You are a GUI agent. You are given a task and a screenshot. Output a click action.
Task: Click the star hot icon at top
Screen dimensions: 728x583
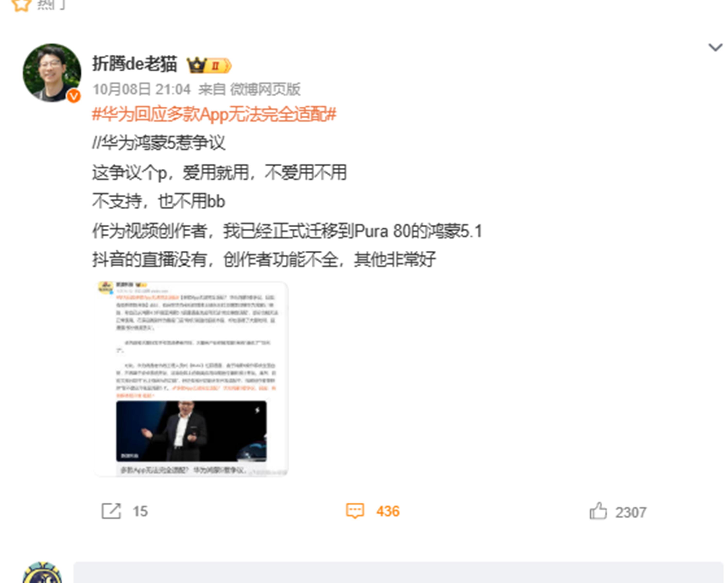[21, 5]
